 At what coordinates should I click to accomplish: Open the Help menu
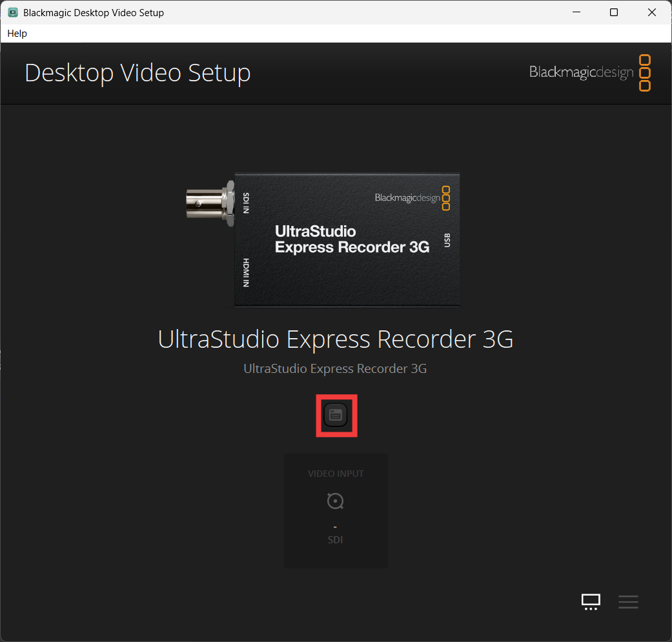[x=17, y=34]
